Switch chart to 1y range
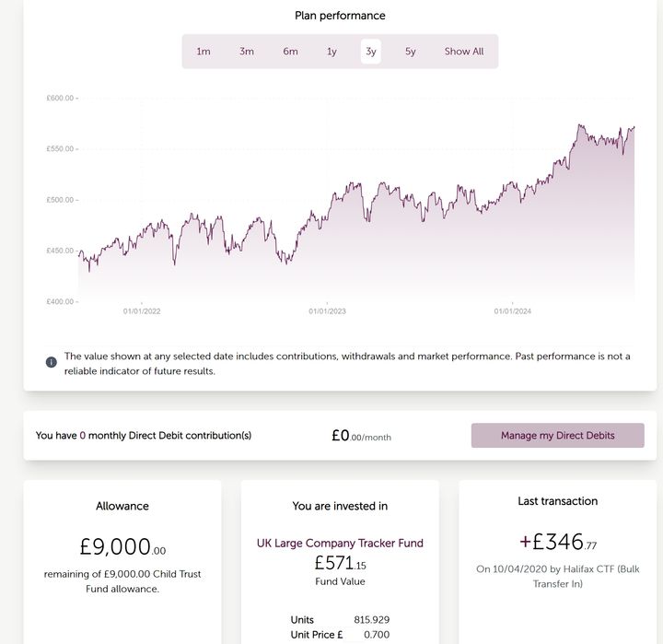The image size is (663, 644). (x=331, y=52)
